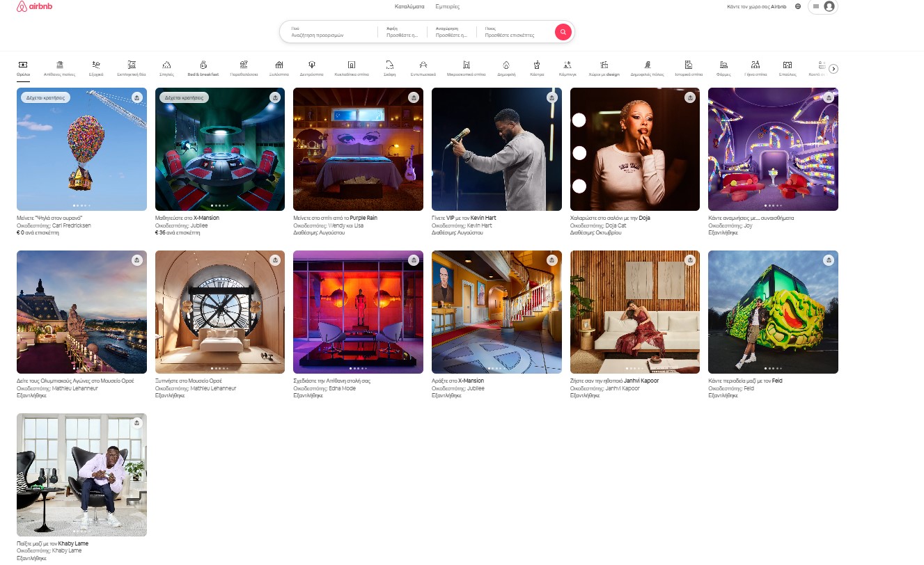This screenshot has width=924, height=565.
Task: Open the Άφιξη date picker
Action: point(402,31)
